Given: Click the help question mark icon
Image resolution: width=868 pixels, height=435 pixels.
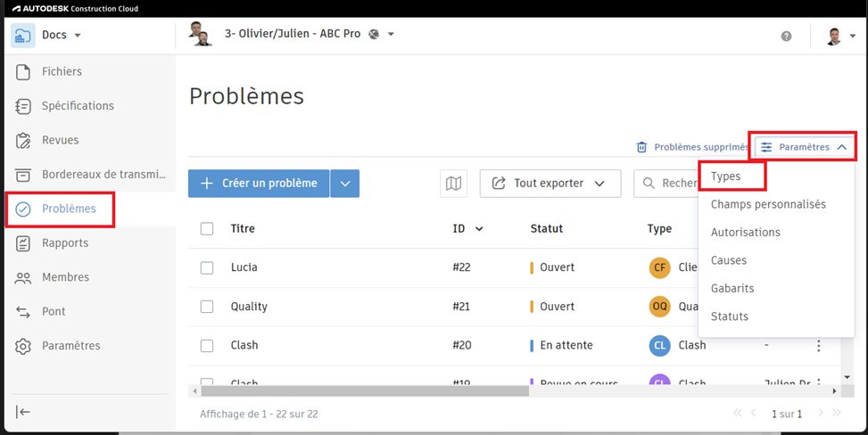Looking at the screenshot, I should [786, 37].
